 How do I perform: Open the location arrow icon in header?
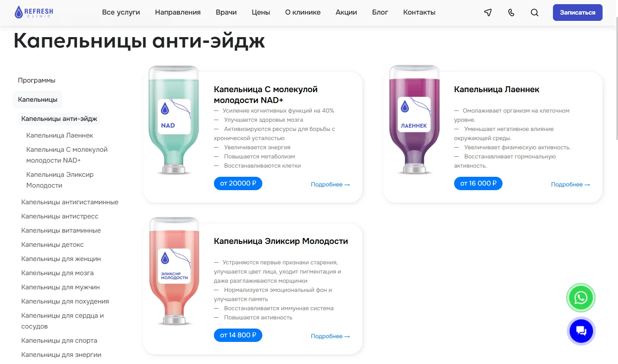coord(488,13)
